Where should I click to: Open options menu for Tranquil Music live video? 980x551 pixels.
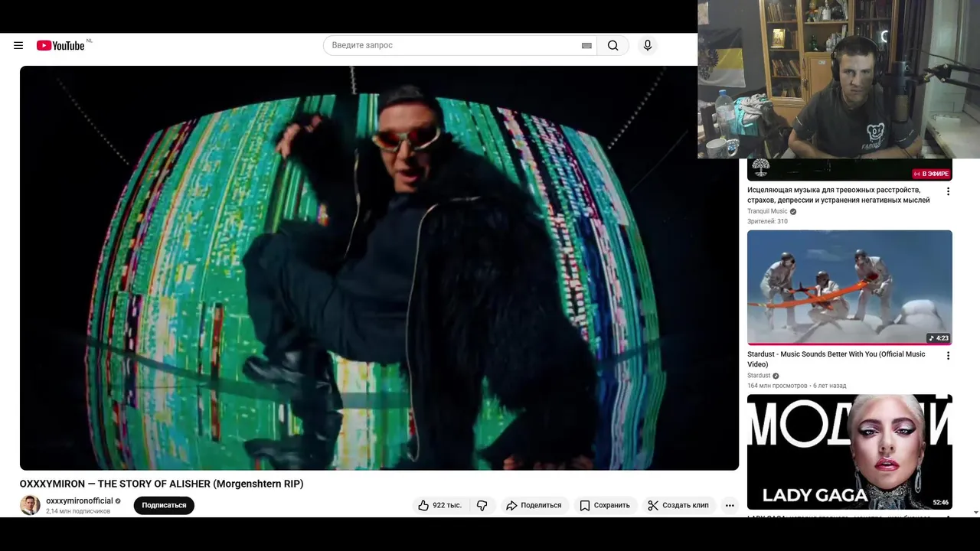pyautogui.click(x=948, y=191)
